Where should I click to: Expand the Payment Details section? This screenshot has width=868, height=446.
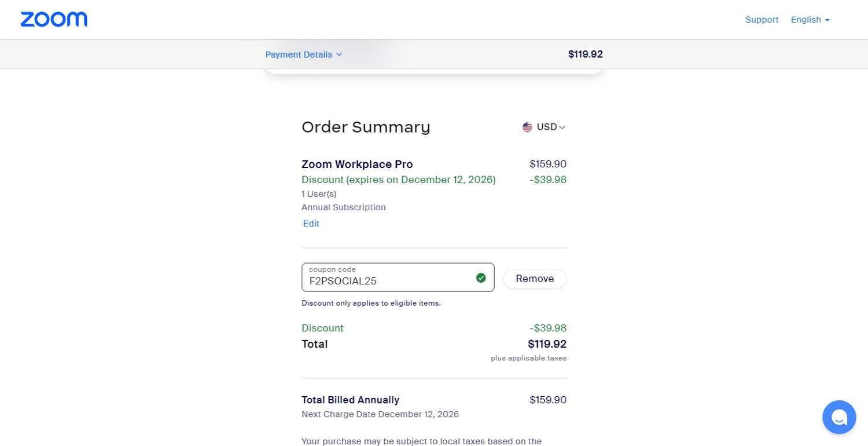click(x=304, y=54)
